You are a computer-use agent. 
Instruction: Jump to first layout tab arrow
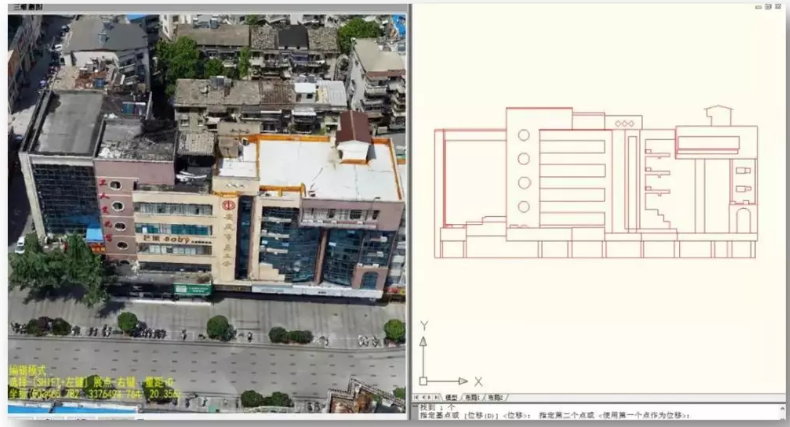point(417,397)
